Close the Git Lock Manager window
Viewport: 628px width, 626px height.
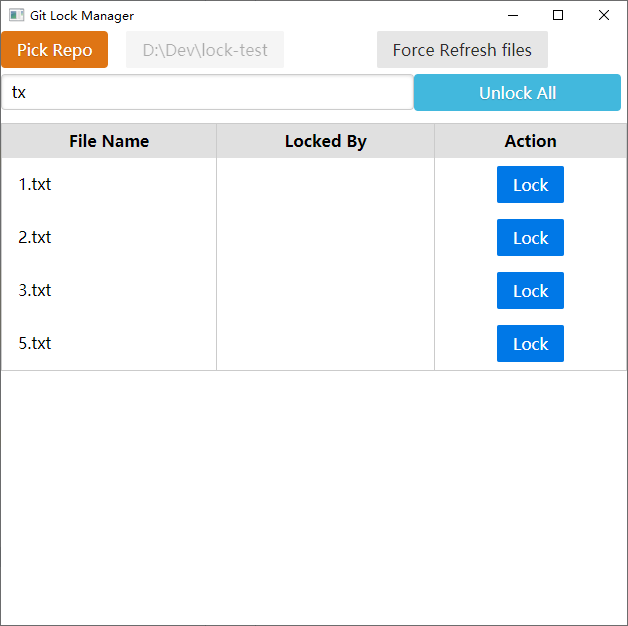coord(604,15)
